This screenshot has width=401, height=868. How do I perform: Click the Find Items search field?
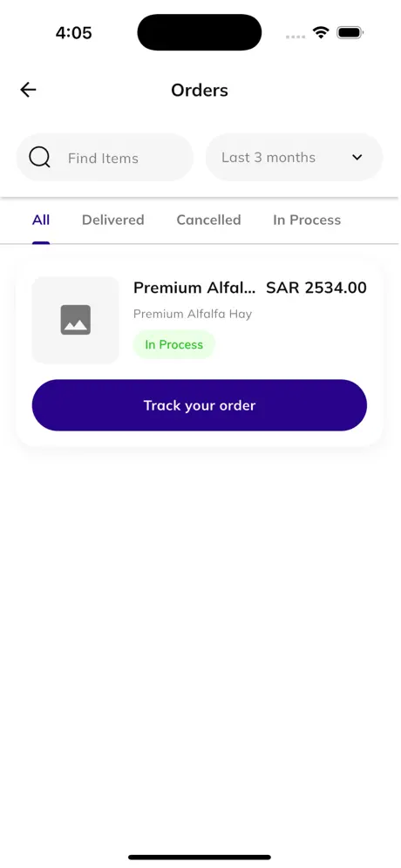click(105, 157)
